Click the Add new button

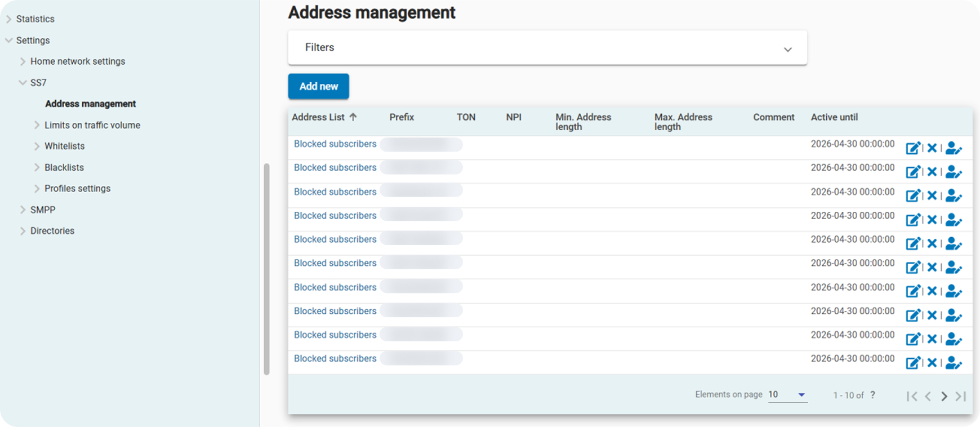point(319,86)
